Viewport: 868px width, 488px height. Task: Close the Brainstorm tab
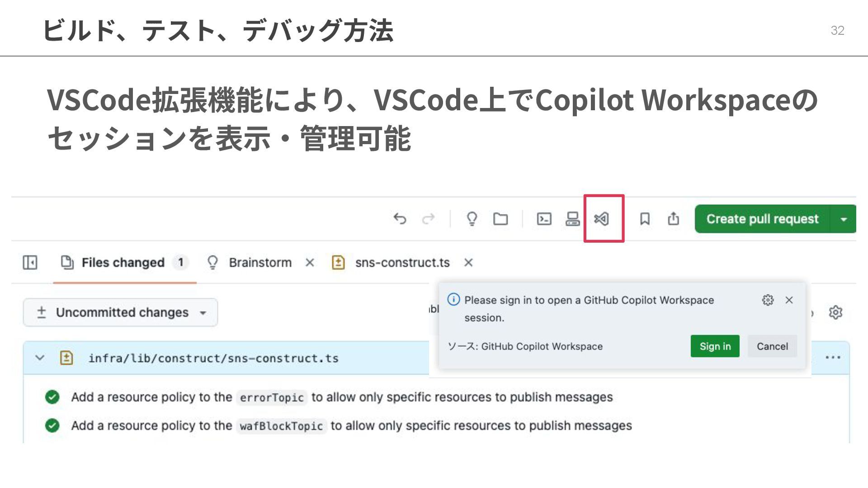[310, 263]
